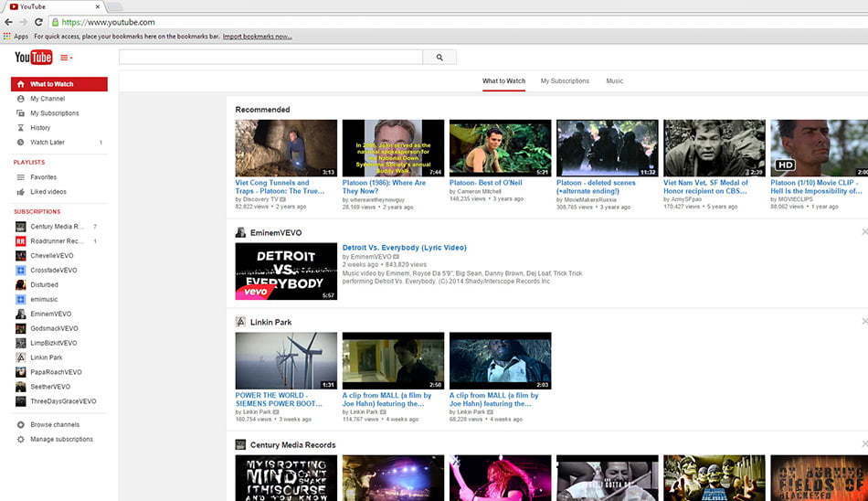Image resolution: width=868 pixels, height=501 pixels.
Task: Open the EminemVEVO channel section header
Action: tap(276, 233)
